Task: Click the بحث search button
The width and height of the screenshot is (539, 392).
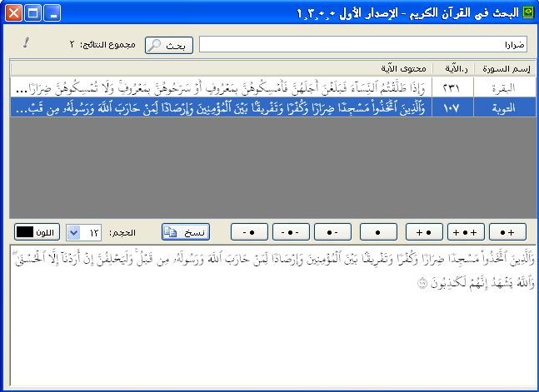Action: click(169, 45)
